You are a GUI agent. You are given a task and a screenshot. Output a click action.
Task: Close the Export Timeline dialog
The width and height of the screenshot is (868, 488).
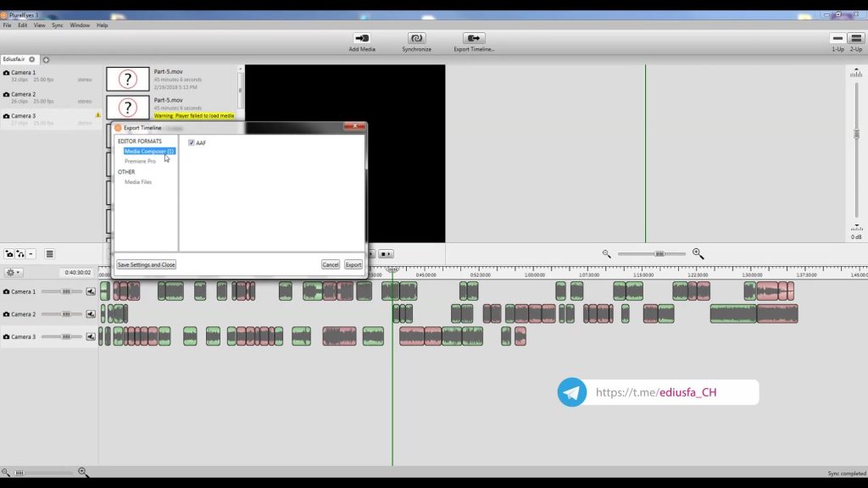(354, 126)
